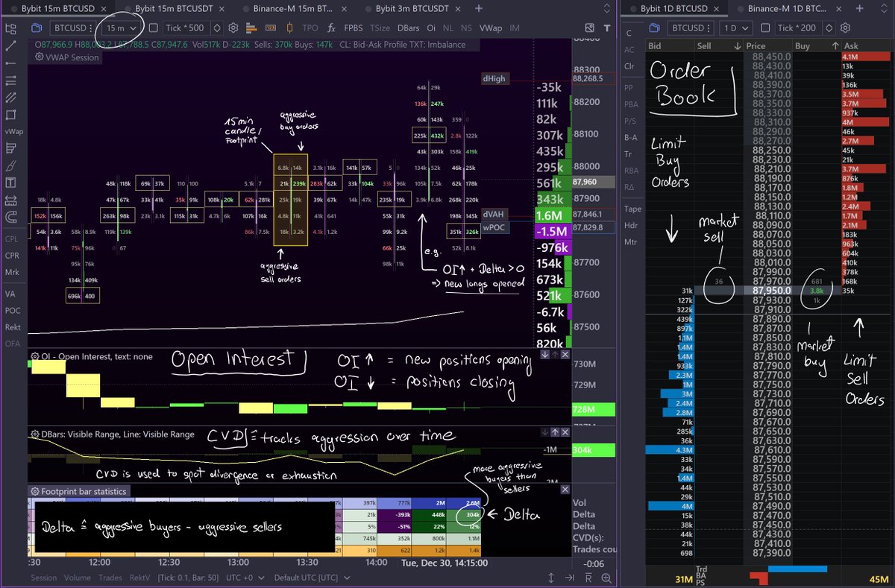Toggle the TSize indicator
Viewport: 895px width, 588px height.
coord(380,28)
